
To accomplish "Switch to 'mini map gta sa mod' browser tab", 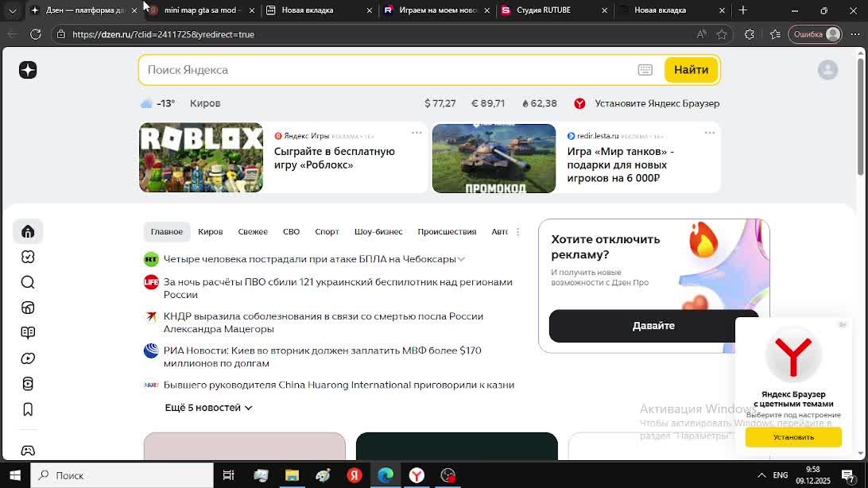I will (x=203, y=10).
